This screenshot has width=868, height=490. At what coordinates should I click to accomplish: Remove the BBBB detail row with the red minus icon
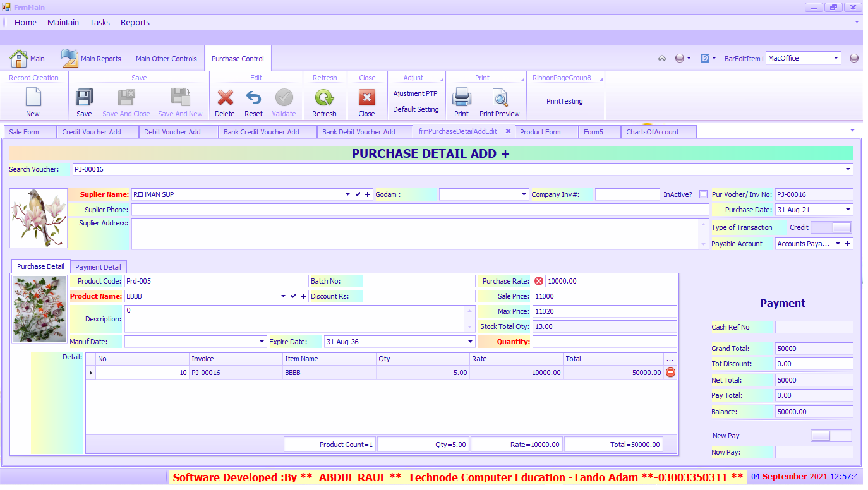[x=671, y=373]
